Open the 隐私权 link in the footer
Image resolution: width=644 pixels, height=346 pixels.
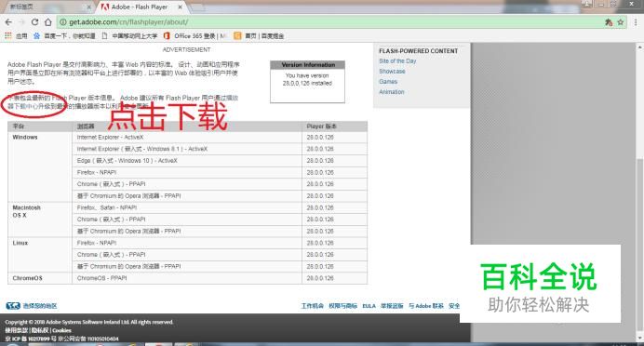[x=39, y=330]
